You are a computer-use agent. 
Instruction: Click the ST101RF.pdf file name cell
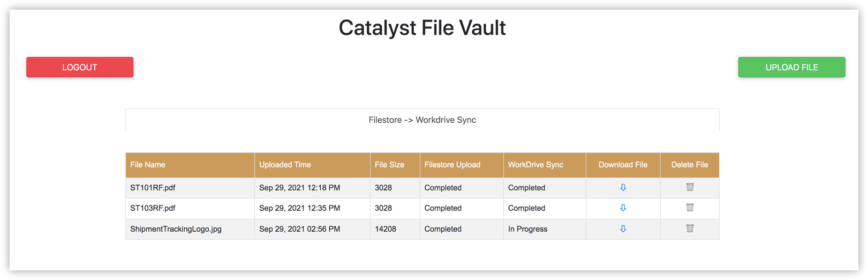click(153, 188)
